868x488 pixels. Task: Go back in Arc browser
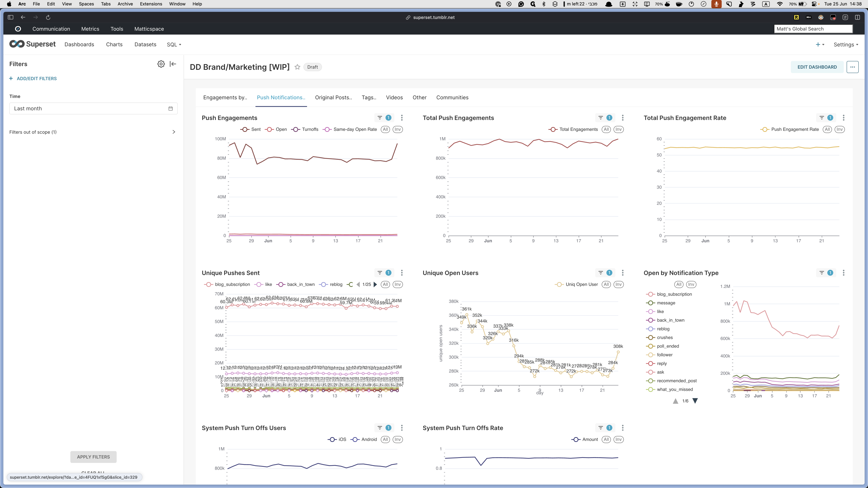tap(23, 17)
